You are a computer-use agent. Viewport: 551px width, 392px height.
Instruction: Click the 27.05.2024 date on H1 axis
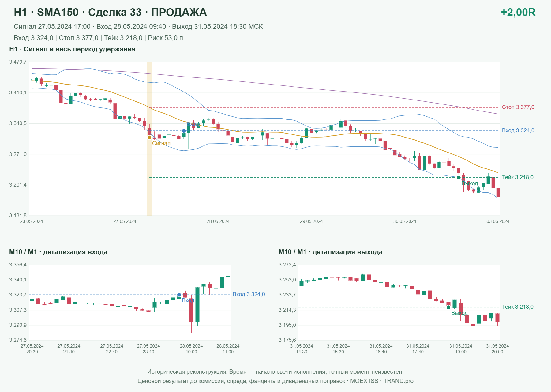coord(125,221)
